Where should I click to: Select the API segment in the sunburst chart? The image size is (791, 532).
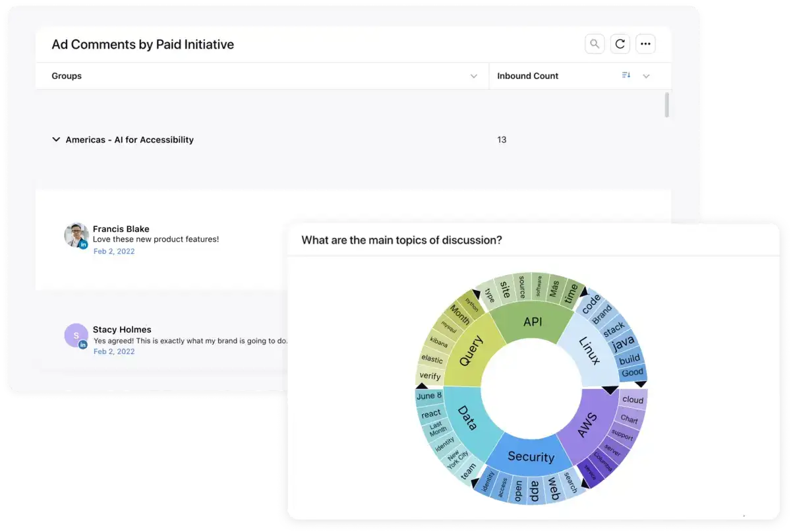click(x=534, y=321)
